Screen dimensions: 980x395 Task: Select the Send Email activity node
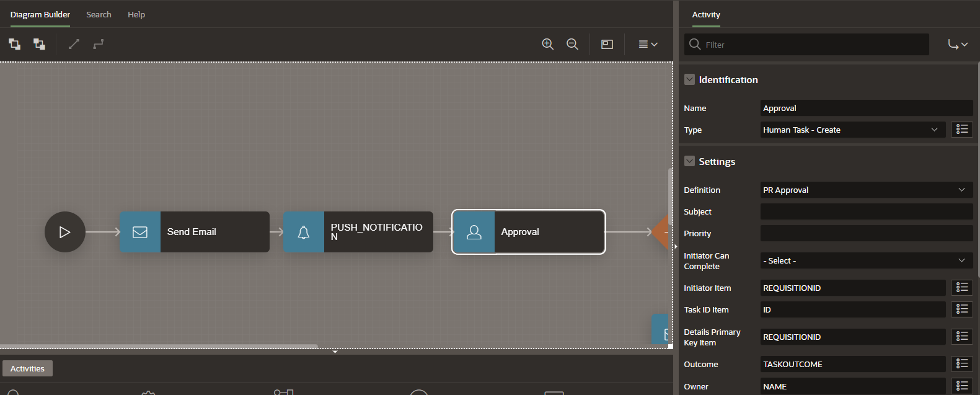(x=195, y=232)
